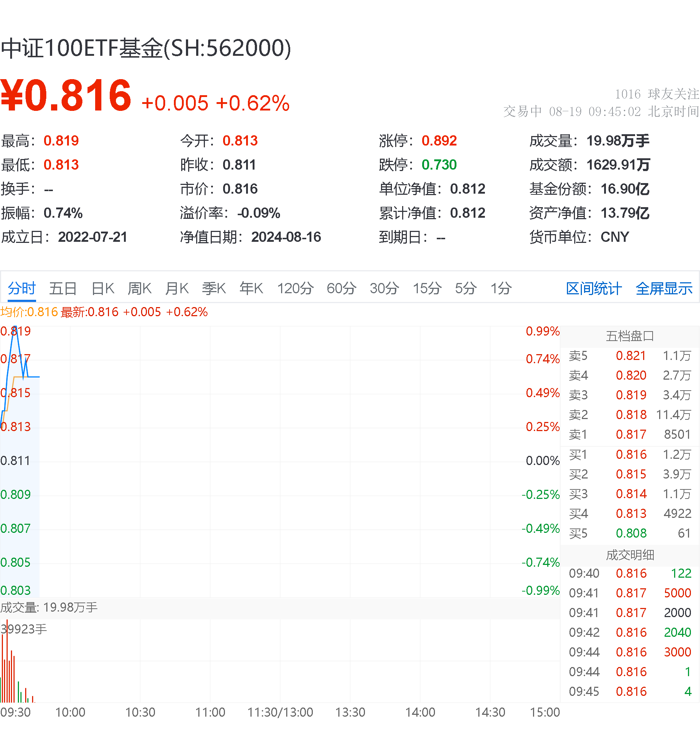Select the 卖5 order row at 0.821
This screenshot has height=744, width=700.
(x=630, y=356)
